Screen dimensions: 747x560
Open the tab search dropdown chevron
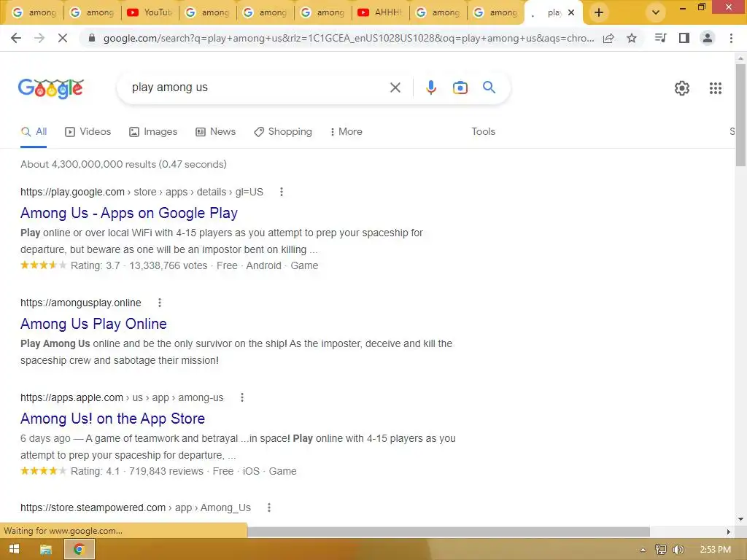click(x=656, y=13)
